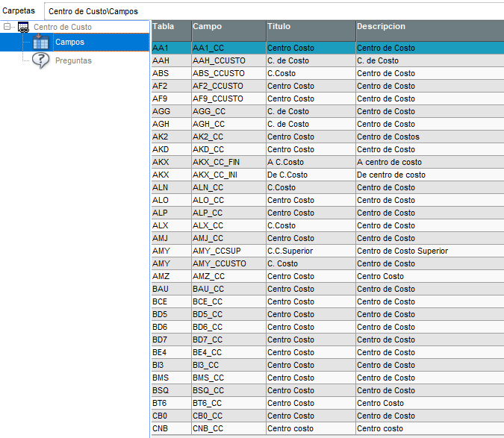Viewport: 504px width, 438px height.
Task: Click the Centro de Custo\Campos path field
Action: (274, 11)
